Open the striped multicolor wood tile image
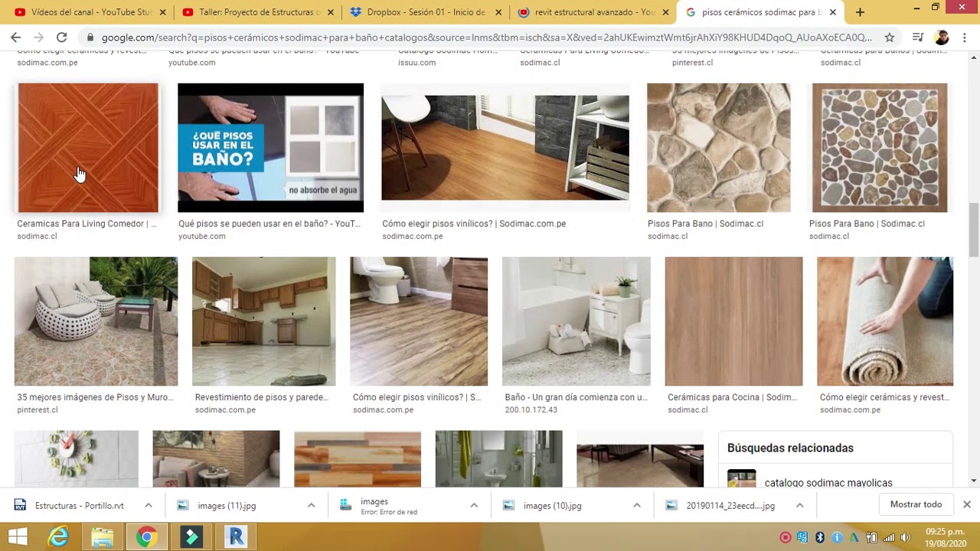Screen dimensions: 980x551 [358, 458]
